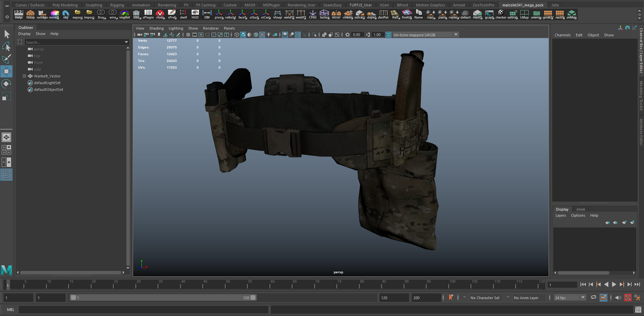Open the HUD shelf tool
Image resolution: width=644 pixels, height=316 pixels.
tap(195, 14)
